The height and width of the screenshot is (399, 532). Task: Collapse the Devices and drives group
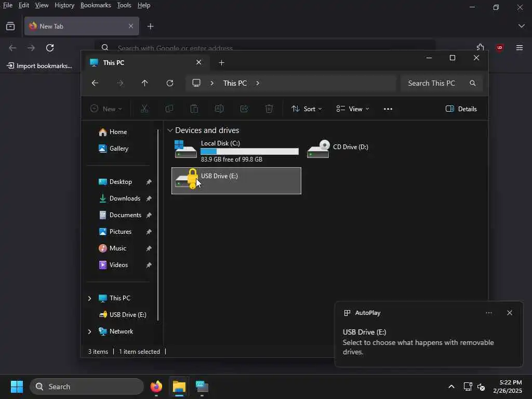tap(170, 130)
